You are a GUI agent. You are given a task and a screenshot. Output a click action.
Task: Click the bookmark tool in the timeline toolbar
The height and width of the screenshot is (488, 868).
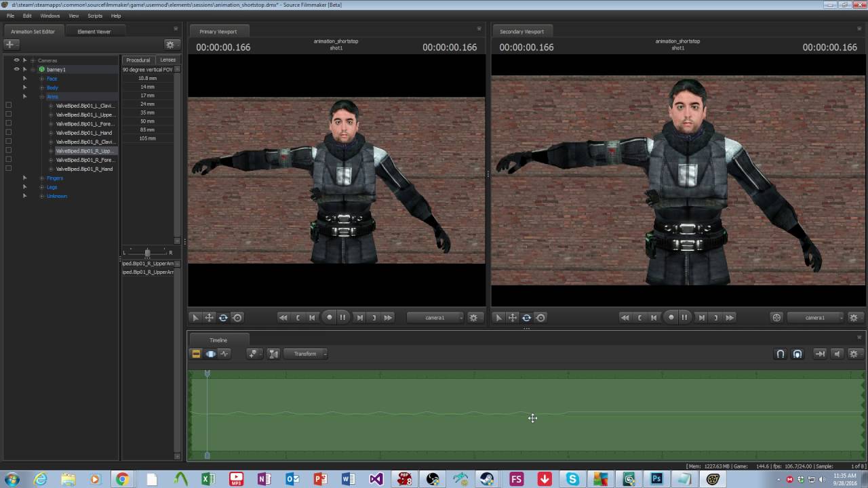click(x=254, y=354)
